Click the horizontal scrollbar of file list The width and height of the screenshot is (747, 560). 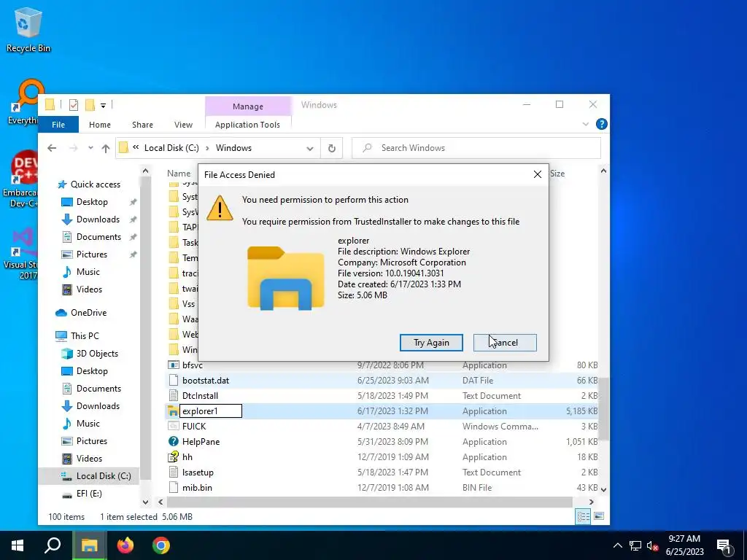[x=369, y=502]
